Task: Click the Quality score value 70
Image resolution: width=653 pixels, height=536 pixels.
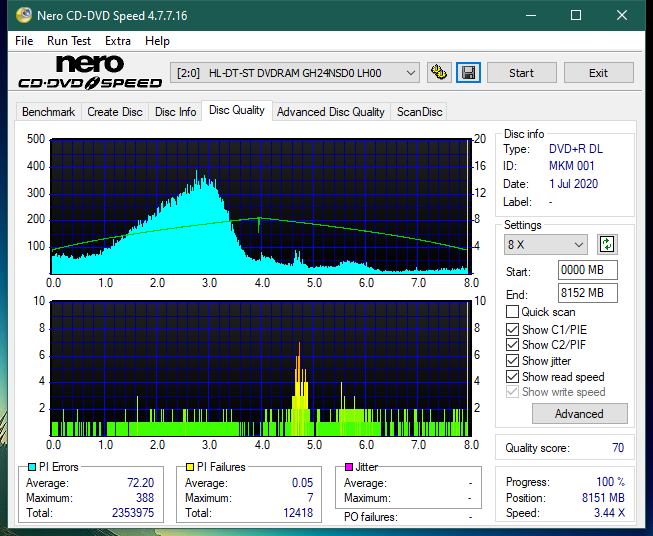Action: (618, 448)
